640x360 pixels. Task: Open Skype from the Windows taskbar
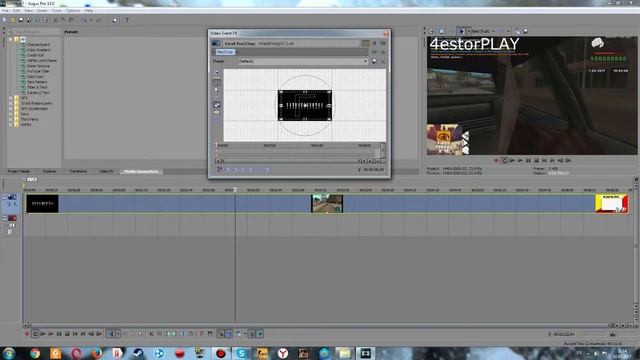tap(241, 353)
